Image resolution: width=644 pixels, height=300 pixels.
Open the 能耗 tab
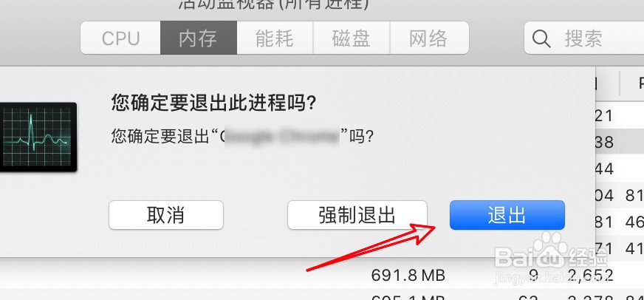(275, 38)
